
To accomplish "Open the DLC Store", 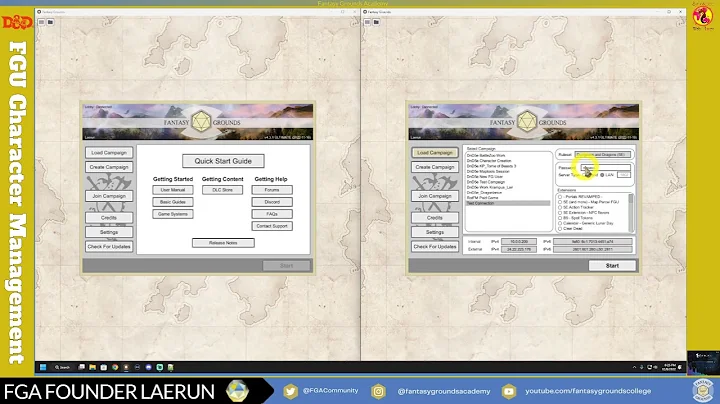I will coord(222,190).
